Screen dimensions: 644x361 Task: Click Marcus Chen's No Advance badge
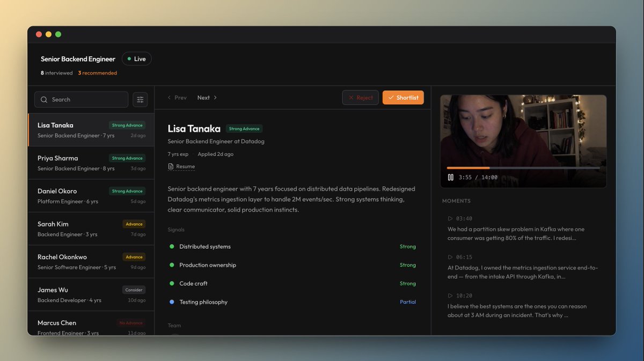point(131,323)
